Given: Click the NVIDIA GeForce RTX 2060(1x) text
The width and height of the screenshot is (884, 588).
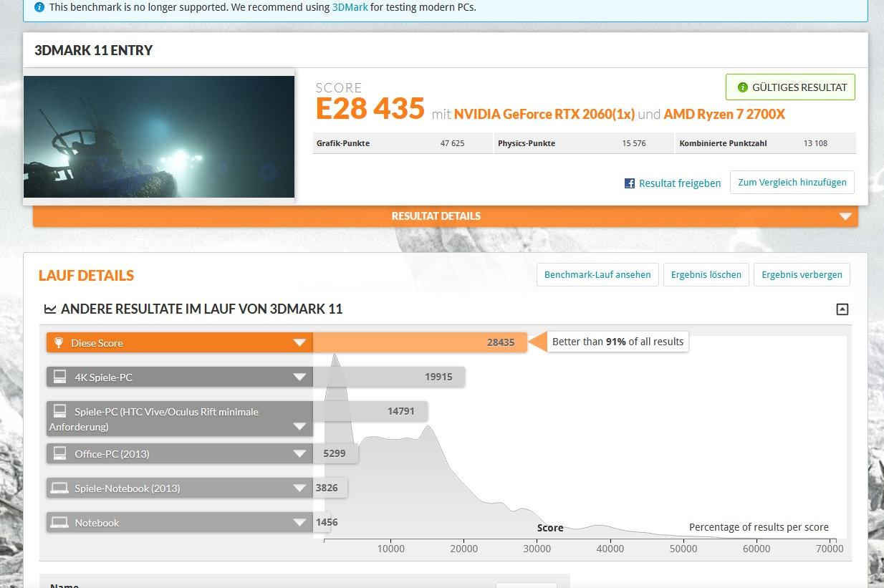Looking at the screenshot, I should (544, 114).
